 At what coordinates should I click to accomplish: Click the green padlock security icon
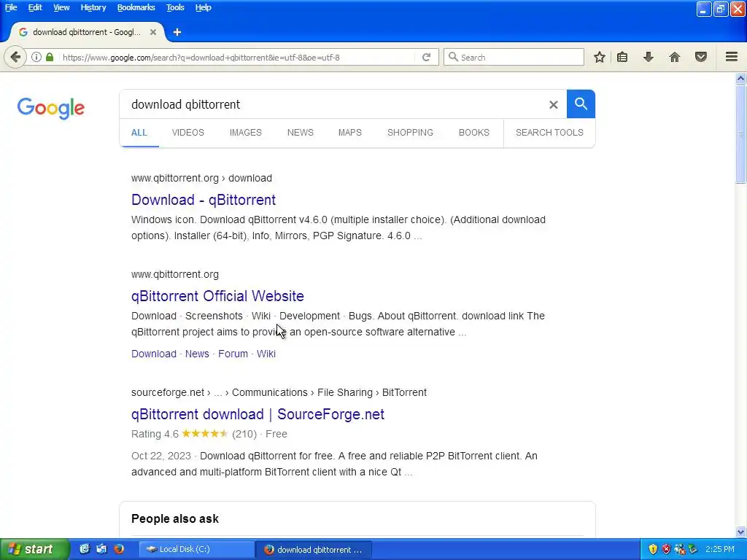point(50,57)
